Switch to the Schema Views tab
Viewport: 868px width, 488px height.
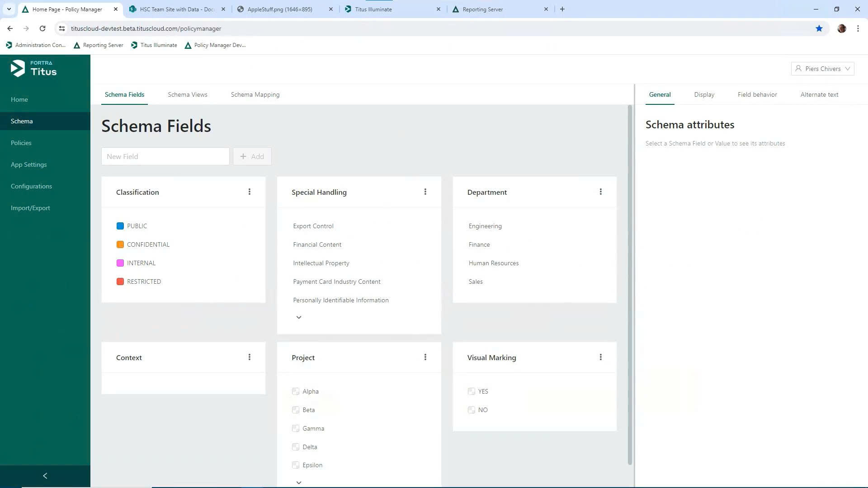pyautogui.click(x=187, y=94)
